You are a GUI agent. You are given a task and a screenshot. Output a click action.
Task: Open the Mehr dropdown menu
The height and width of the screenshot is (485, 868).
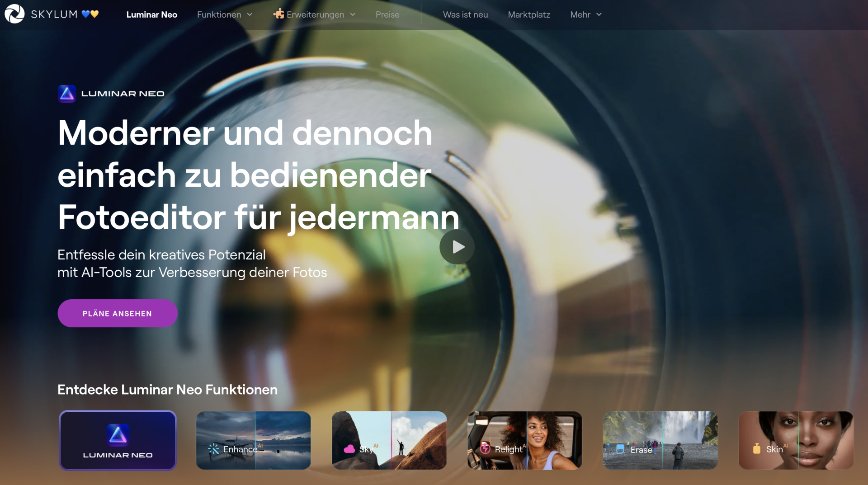pos(585,14)
